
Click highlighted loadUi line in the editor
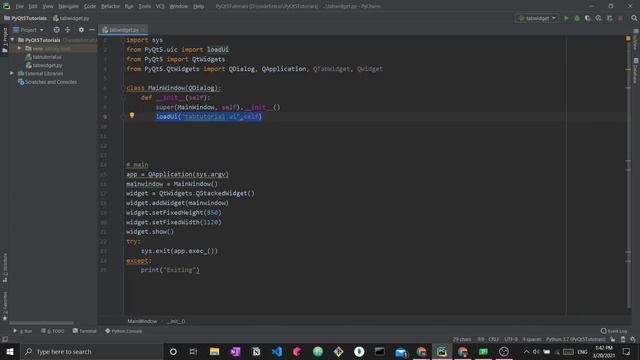click(209, 117)
